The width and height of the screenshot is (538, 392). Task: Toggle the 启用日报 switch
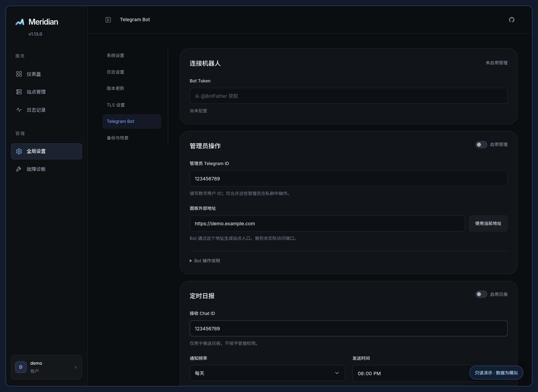point(481,294)
